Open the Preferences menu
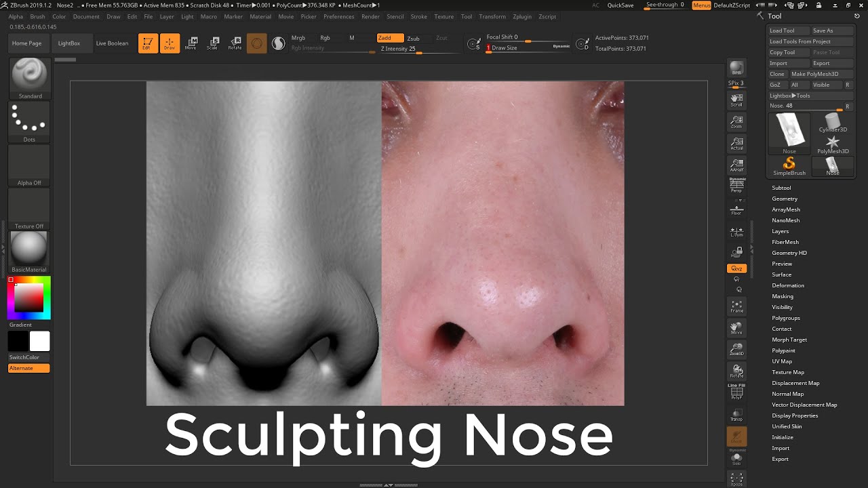The width and height of the screenshot is (868, 488). pos(338,16)
